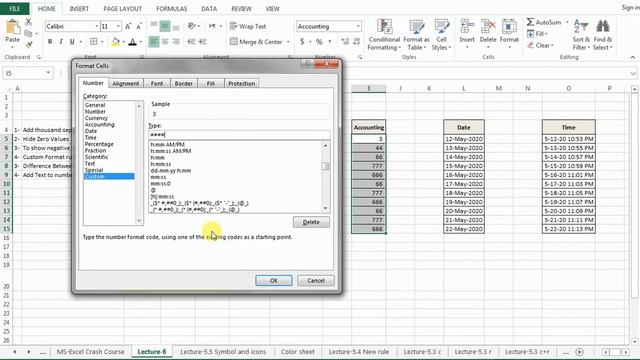
Task: Select Currency in the Category list
Action: click(96, 118)
